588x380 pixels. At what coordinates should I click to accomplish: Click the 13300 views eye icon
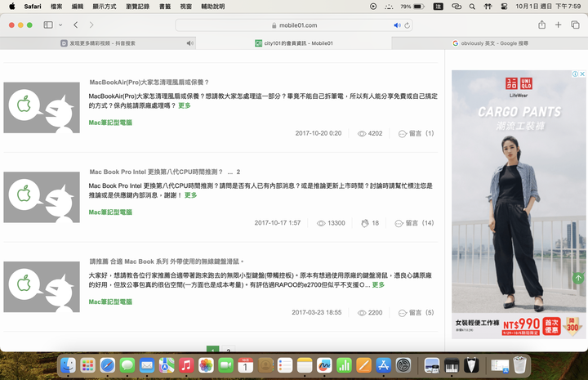tap(321, 223)
